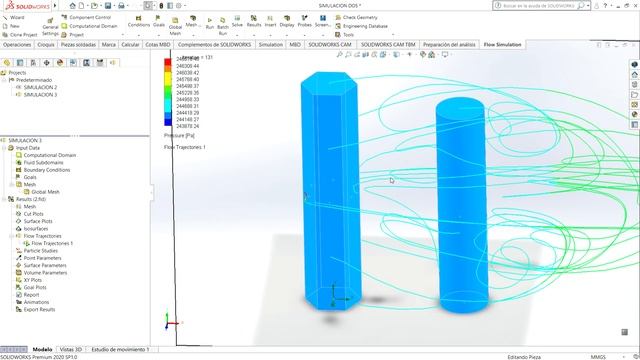Select Flow Trajectories 1 item
Image resolution: width=640 pixels, height=360 pixels.
48,243
